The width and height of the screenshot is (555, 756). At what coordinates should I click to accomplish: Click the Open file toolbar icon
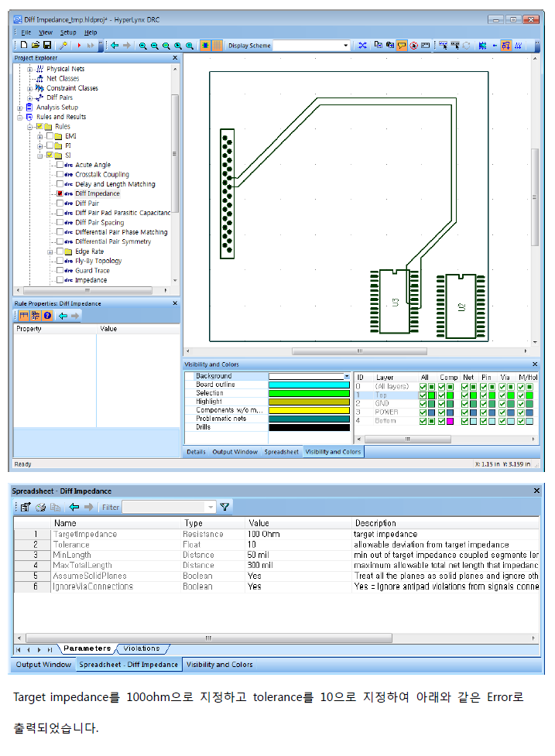click(x=35, y=46)
